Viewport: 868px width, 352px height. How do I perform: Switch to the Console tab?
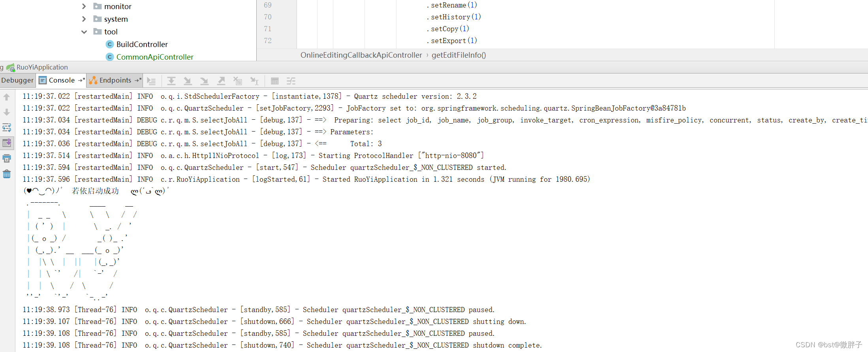pyautogui.click(x=62, y=80)
